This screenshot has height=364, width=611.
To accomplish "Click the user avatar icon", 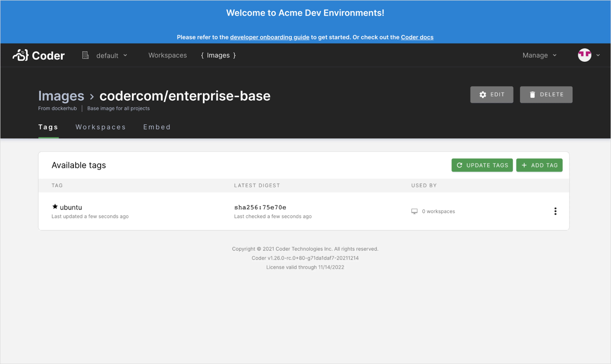I will 584,55.
